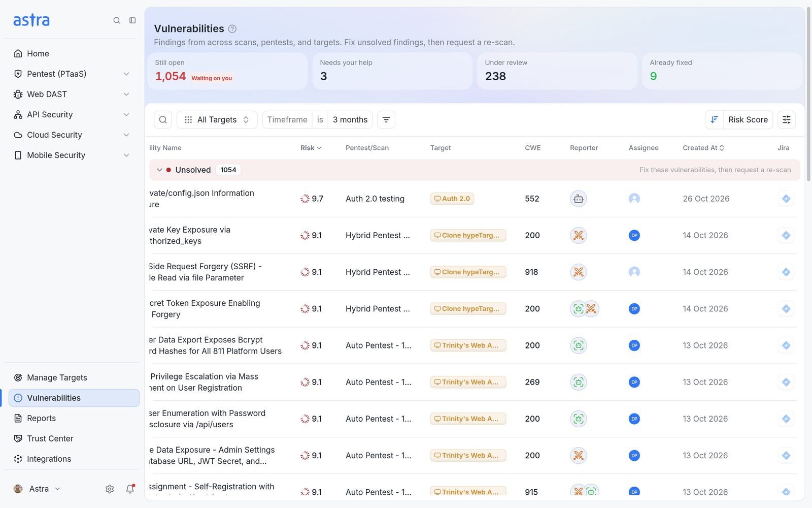Click the Auth 2.0 target tag
This screenshot has height=508, width=812.
(x=452, y=199)
